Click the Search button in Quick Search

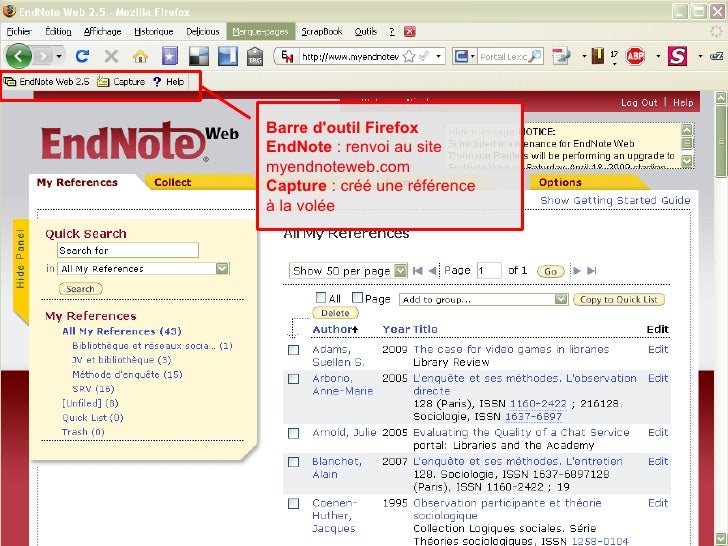[x=80, y=289]
